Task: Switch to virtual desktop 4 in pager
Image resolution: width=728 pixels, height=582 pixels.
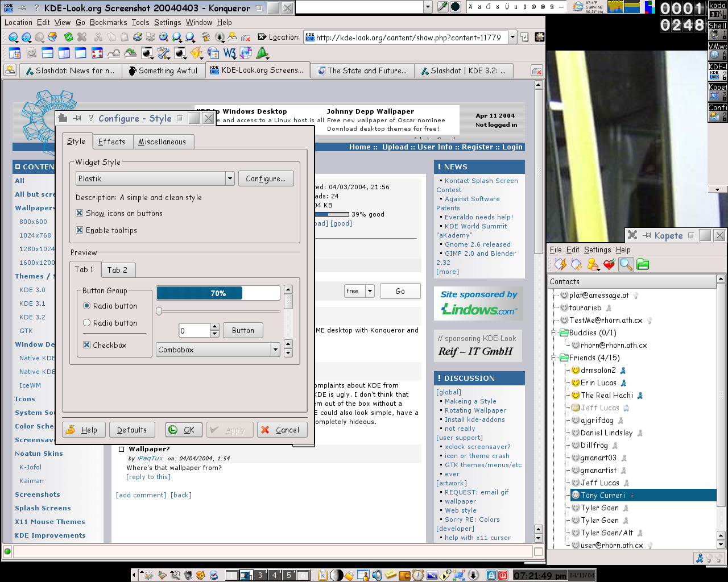Action: 274,575
